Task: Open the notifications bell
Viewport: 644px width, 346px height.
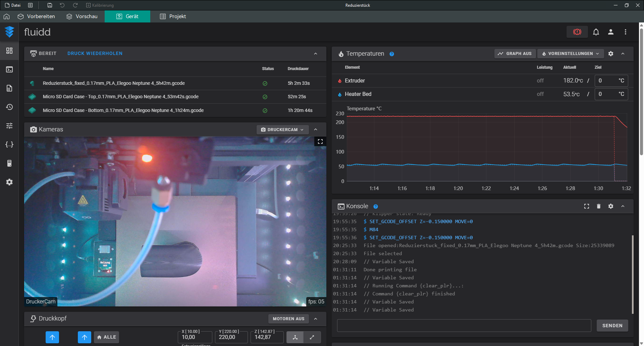Action: (596, 32)
